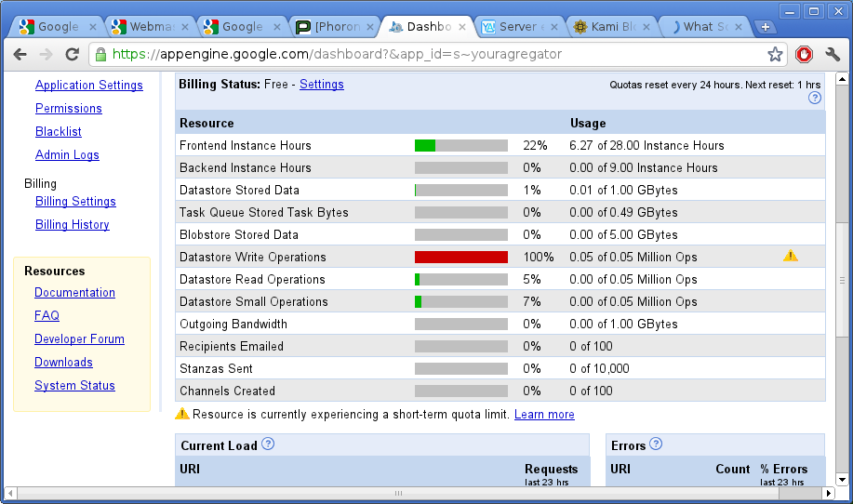The height and width of the screenshot is (504, 853).
Task: Maximize the browser window
Action: [814, 11]
